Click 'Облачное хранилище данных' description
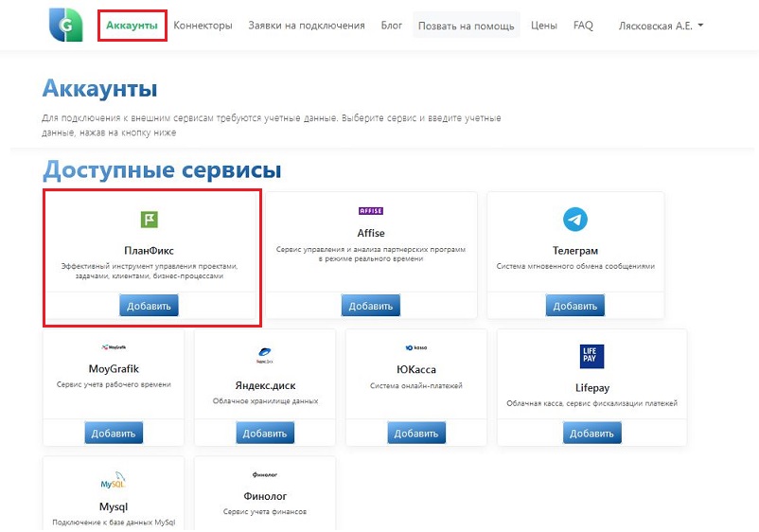The image size is (759, 532). (x=265, y=401)
